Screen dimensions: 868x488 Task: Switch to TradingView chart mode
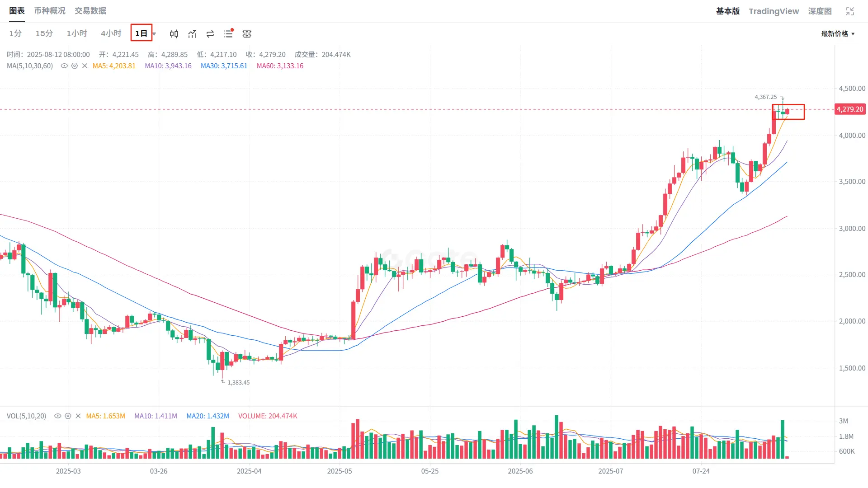click(774, 11)
